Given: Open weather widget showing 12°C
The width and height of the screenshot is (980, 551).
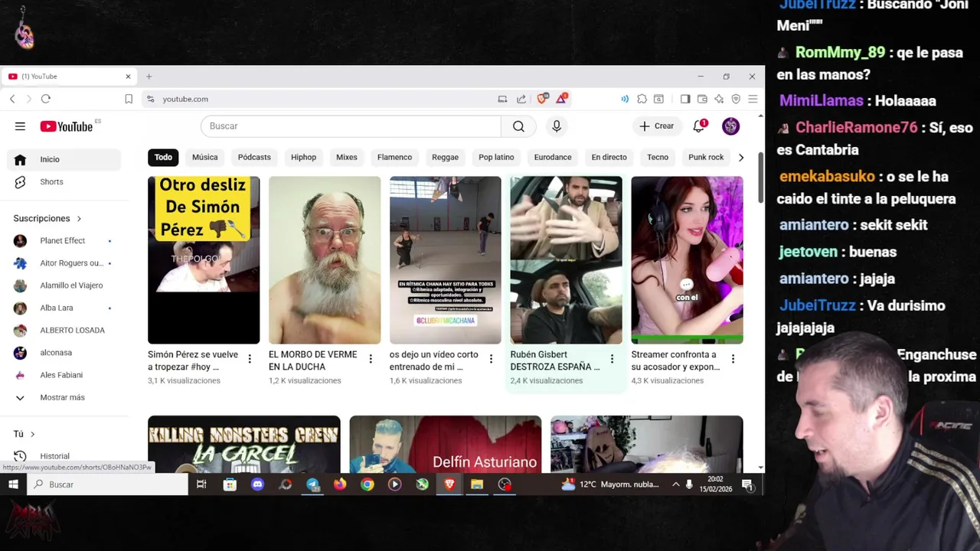Looking at the screenshot, I should (609, 484).
